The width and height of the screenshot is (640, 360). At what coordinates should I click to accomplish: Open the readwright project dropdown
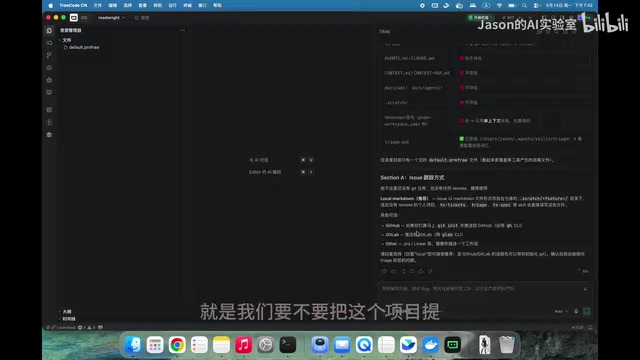[x=111, y=18]
